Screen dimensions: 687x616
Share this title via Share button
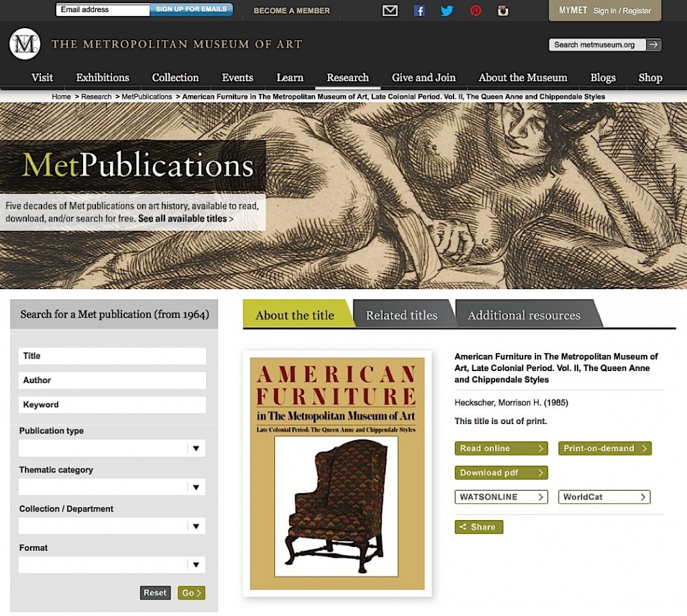pos(479,527)
